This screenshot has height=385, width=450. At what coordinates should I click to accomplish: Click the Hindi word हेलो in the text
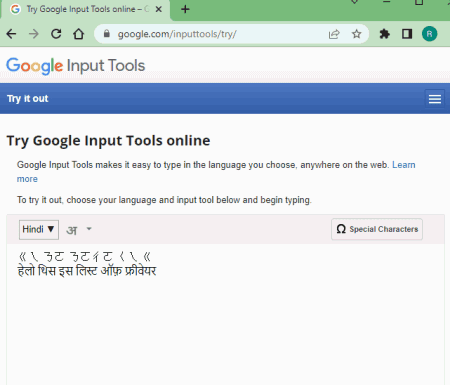[x=26, y=270]
